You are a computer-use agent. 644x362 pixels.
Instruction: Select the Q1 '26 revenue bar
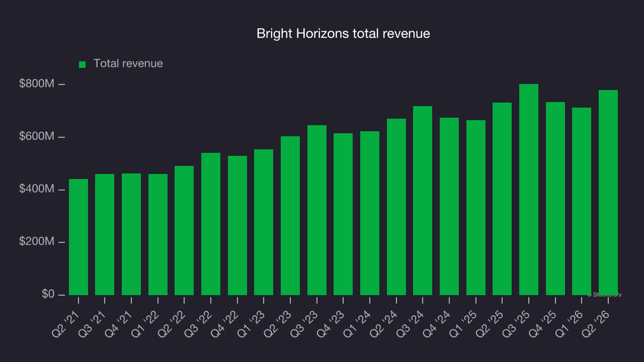(x=582, y=201)
